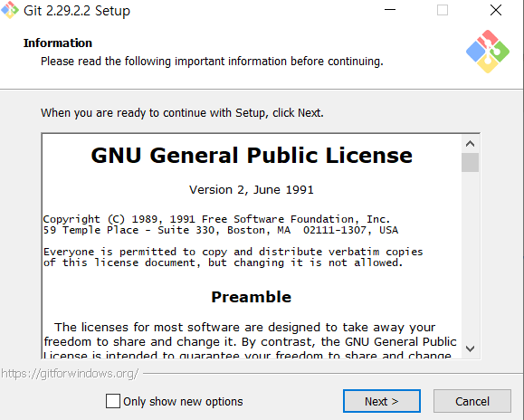Click the Version 2, June 1991 text
The height and width of the screenshot is (420, 524).
pos(252,190)
